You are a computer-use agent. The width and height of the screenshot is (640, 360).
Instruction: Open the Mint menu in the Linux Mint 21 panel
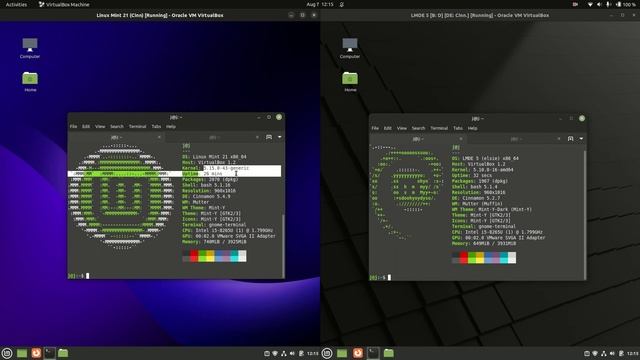7,353
